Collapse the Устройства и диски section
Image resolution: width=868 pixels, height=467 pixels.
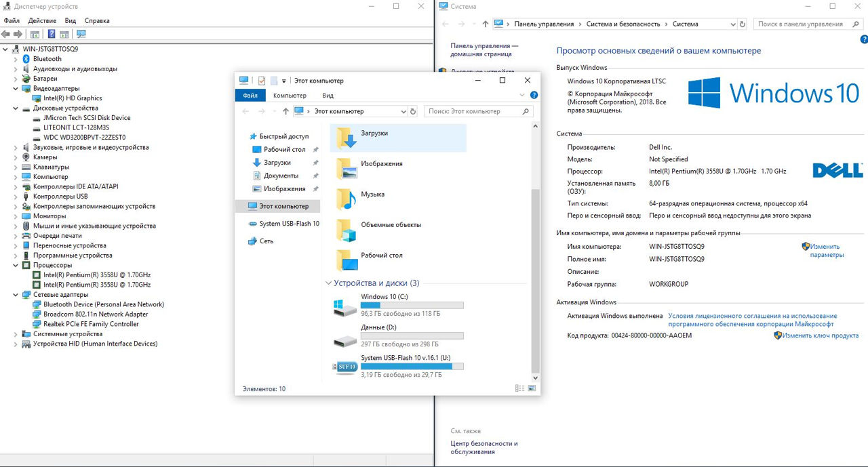pos(328,283)
